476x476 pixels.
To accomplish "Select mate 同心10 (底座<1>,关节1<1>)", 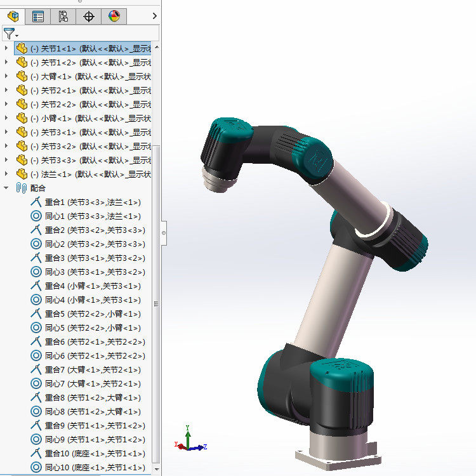I will coord(88,468).
